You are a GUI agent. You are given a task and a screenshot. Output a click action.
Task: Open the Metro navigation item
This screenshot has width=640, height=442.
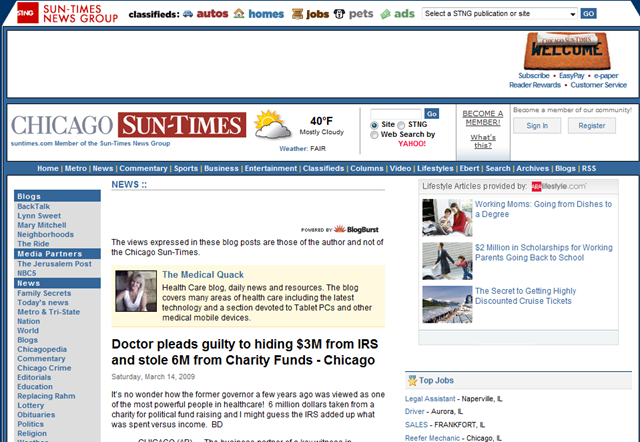(76, 168)
